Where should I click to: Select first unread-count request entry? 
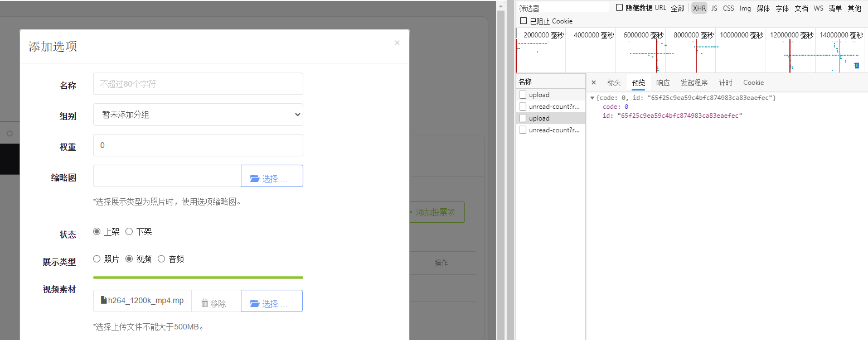coord(554,106)
